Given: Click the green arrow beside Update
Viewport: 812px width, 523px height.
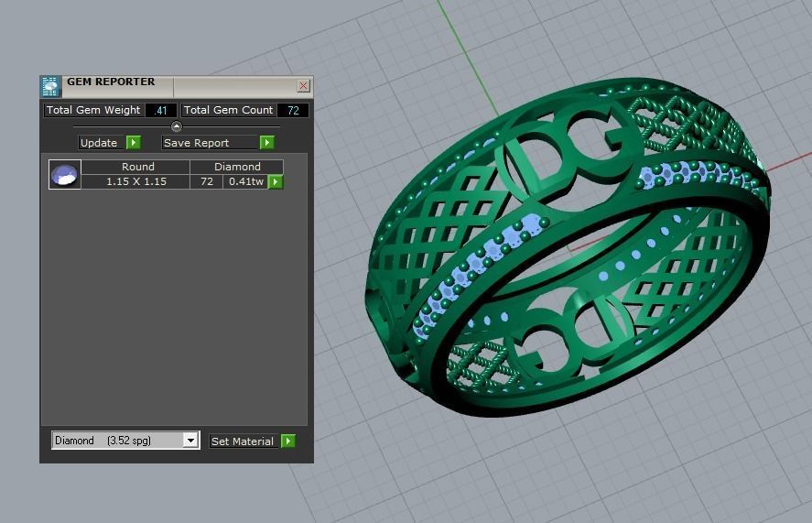Looking at the screenshot, I should coord(134,143).
